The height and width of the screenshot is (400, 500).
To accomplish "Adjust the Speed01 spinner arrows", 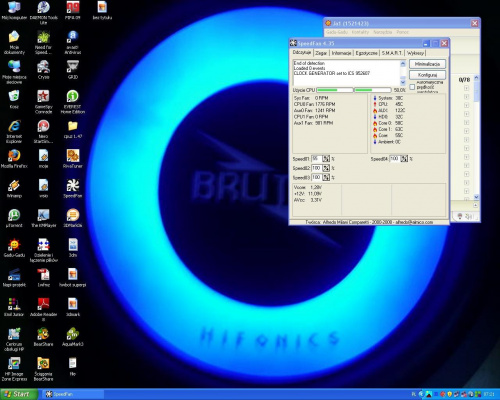I will point(326,159).
